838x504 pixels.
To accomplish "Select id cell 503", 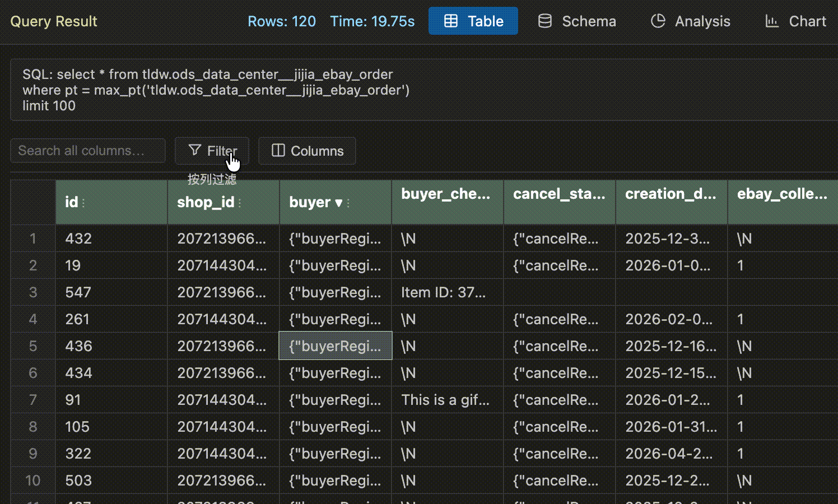I will [x=111, y=480].
